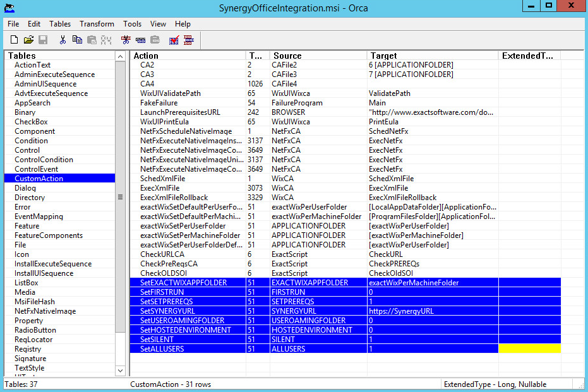This screenshot has width=588, height=392.
Task: Click the Source column header
Action: pos(318,56)
